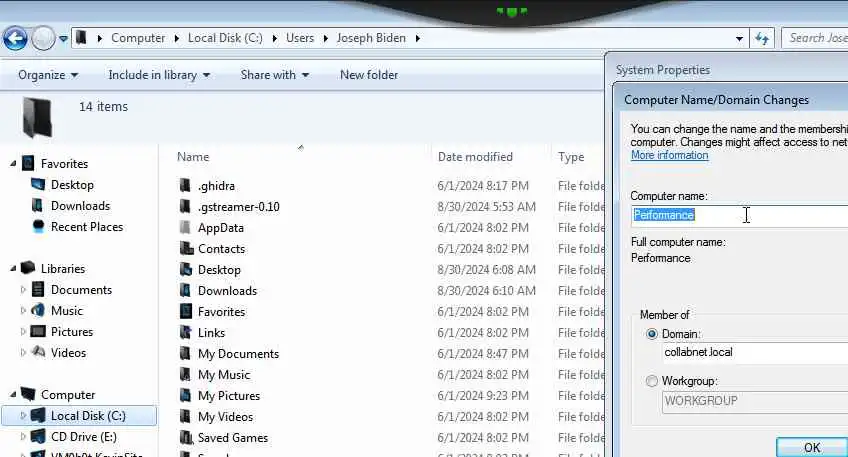This screenshot has width=848, height=457.
Task: Open the recent pages dropdown arrow
Action: click(x=63, y=39)
